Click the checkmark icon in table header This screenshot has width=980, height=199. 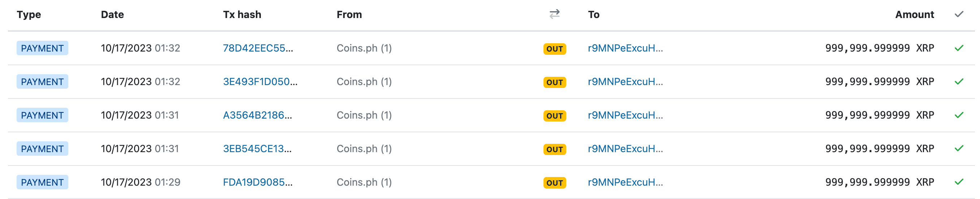tap(959, 14)
